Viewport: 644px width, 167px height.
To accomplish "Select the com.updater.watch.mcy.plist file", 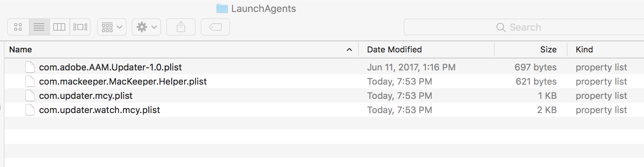I will click(x=99, y=110).
